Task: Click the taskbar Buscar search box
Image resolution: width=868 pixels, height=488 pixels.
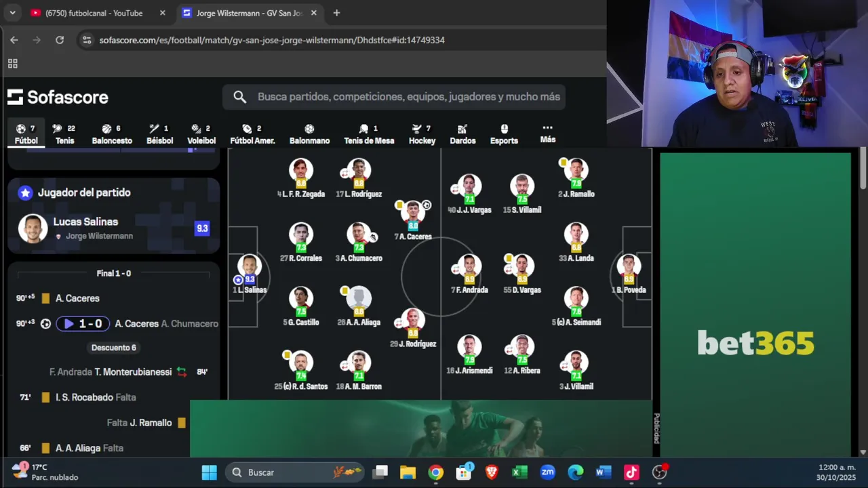Action: click(296, 472)
